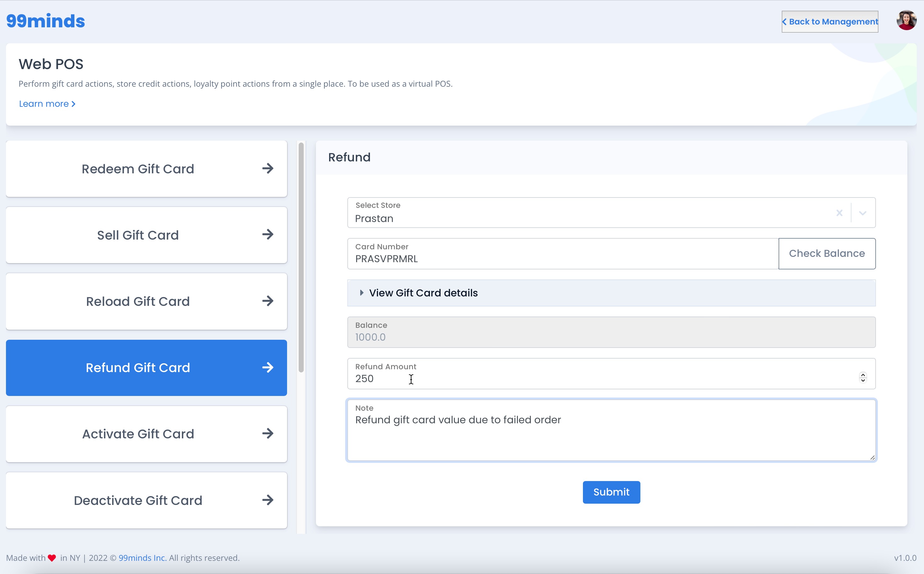
Task: Expand View Gift Card details
Action: pyautogui.click(x=611, y=293)
